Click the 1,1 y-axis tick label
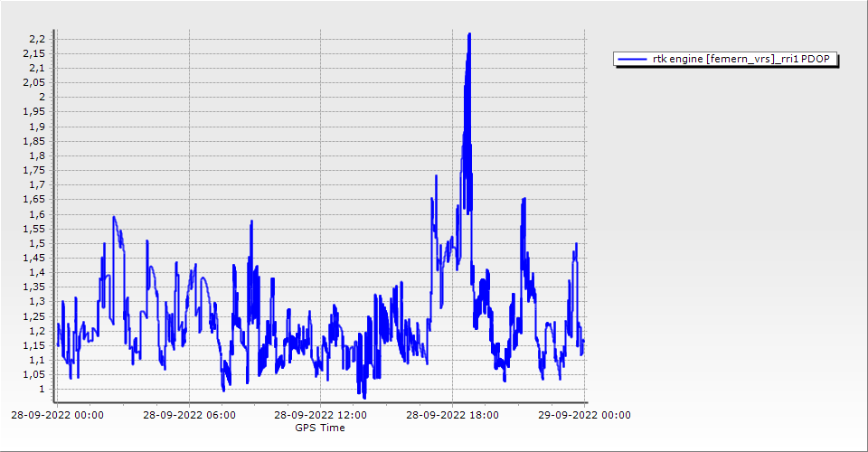The width and height of the screenshot is (868, 452). (x=36, y=361)
